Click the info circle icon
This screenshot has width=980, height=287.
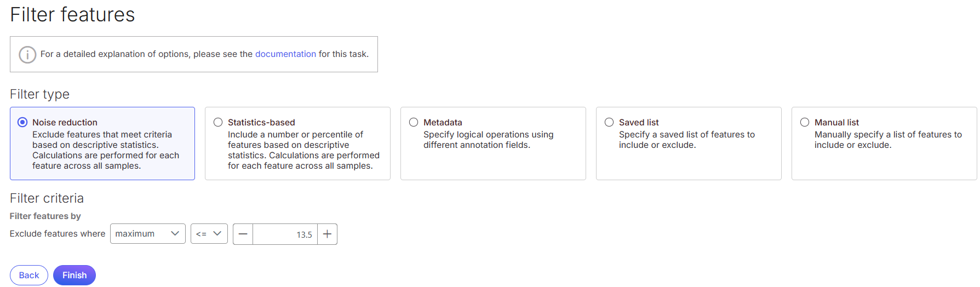[x=27, y=54]
